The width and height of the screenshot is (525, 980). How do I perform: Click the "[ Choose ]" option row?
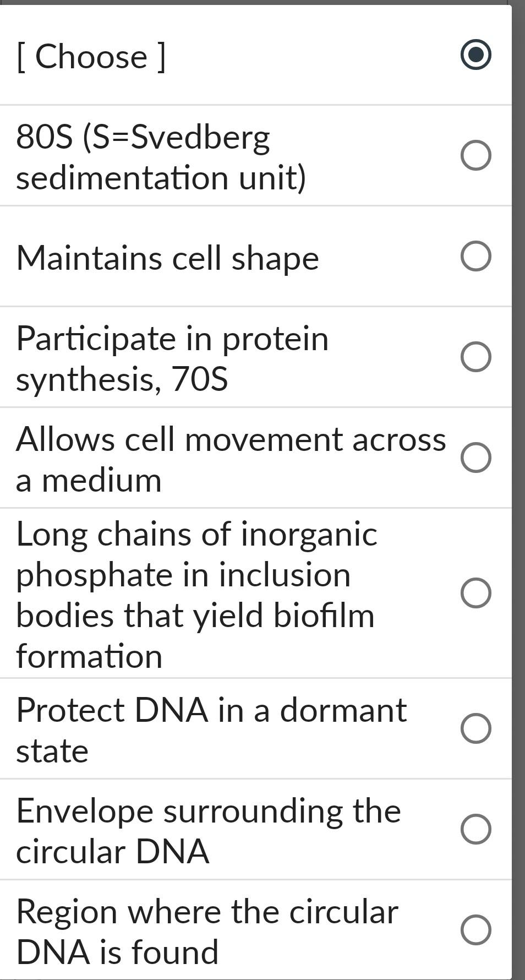(91, 55)
